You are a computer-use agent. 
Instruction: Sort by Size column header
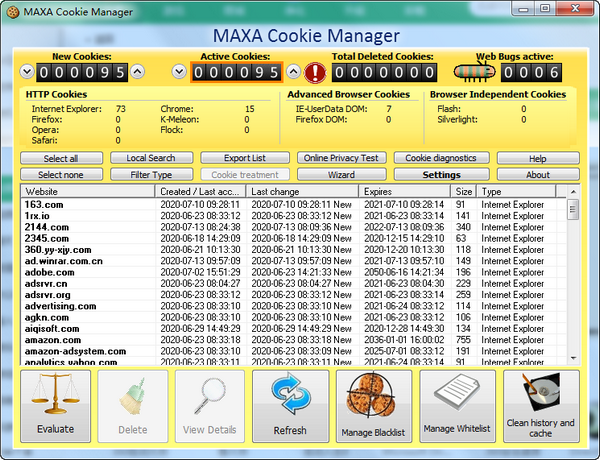[464, 191]
